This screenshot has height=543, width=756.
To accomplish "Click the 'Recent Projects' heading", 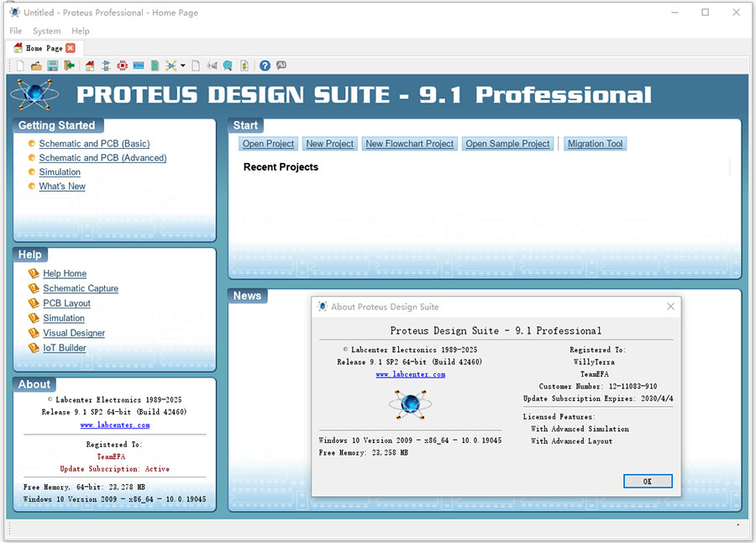I will coord(281,167).
